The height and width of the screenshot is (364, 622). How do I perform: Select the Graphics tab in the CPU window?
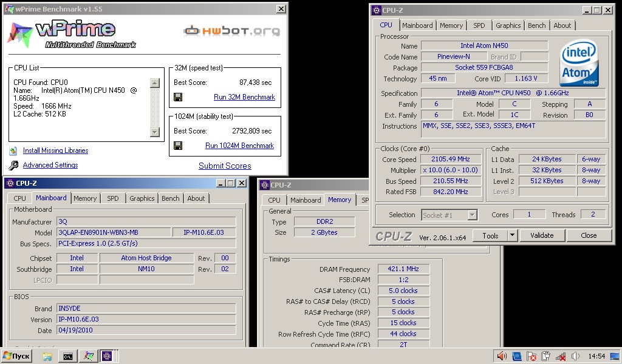[x=508, y=25]
